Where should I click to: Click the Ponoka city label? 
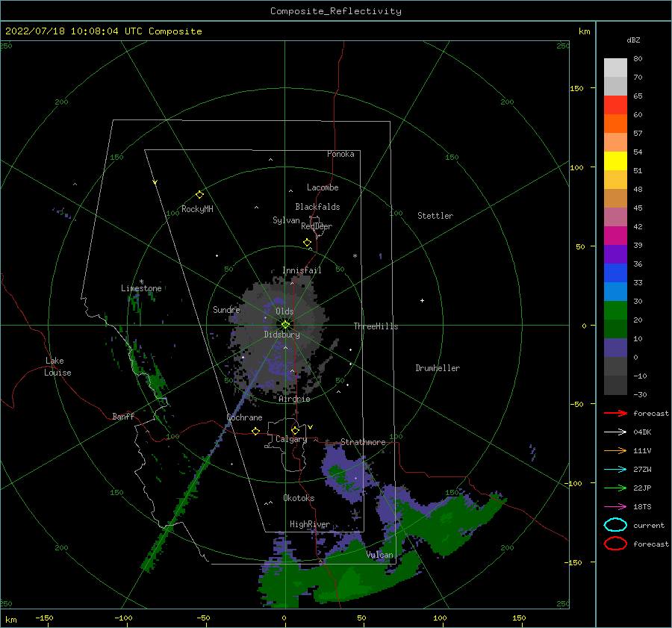pyautogui.click(x=340, y=154)
